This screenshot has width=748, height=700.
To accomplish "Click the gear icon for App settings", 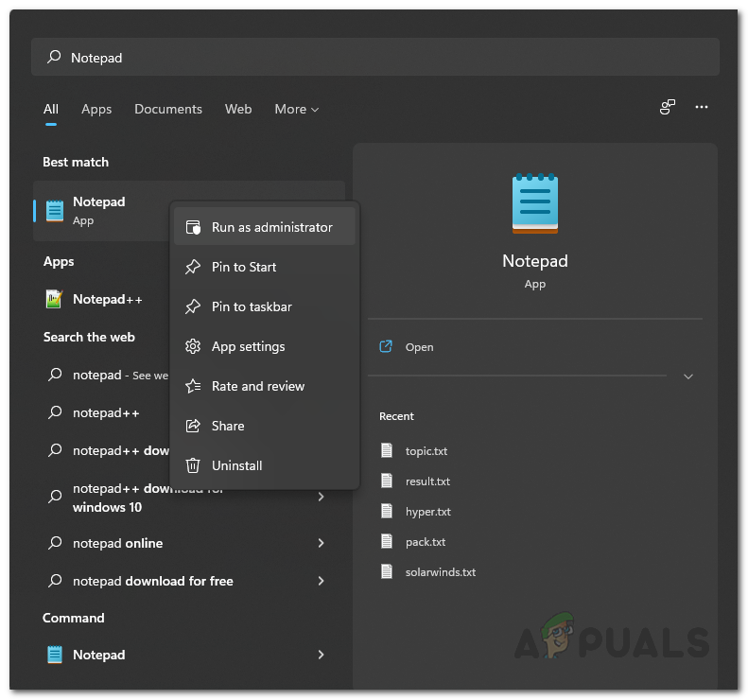I will click(193, 346).
